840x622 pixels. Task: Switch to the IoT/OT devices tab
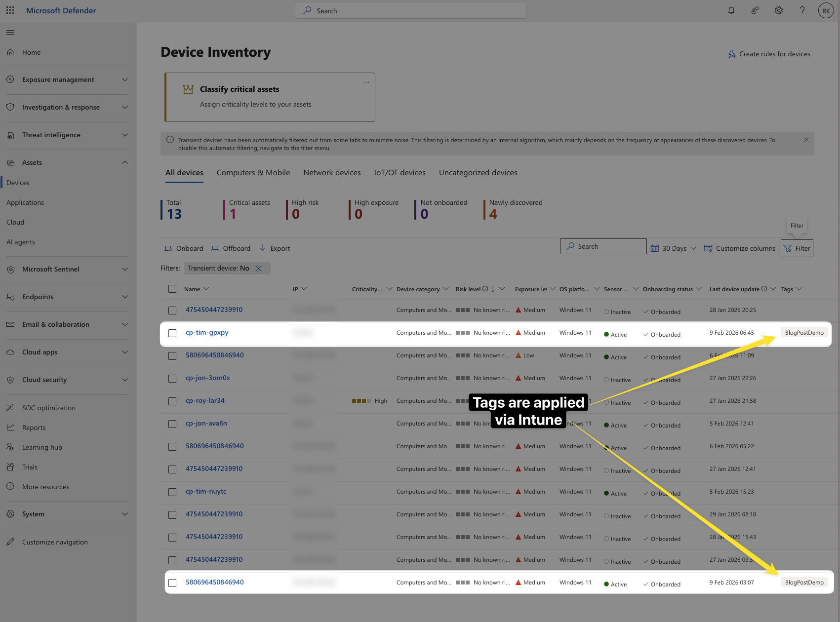click(400, 173)
